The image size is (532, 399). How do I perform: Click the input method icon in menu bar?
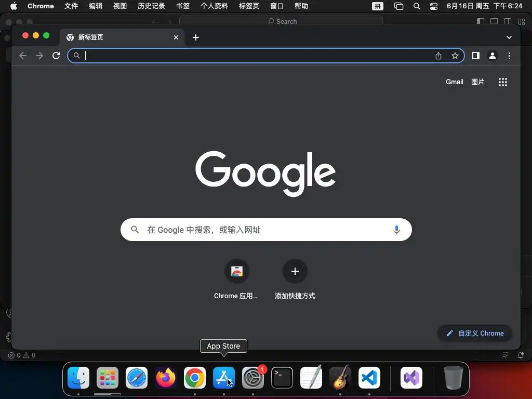377,6
